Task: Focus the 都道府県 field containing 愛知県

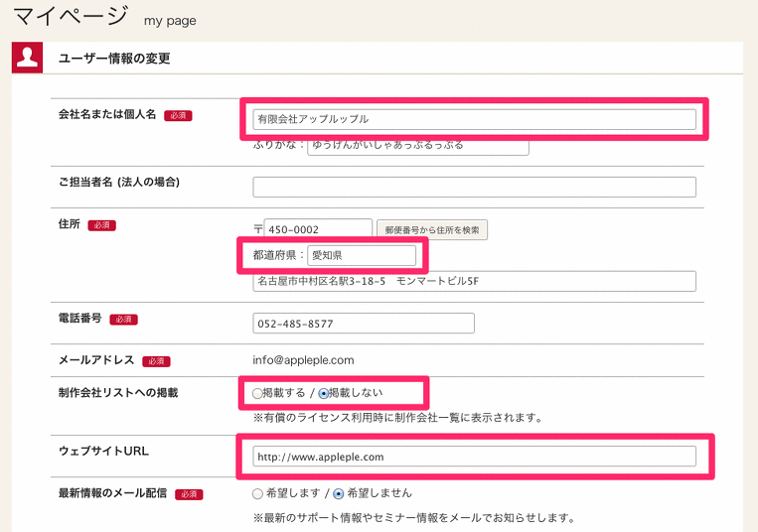Action: click(x=362, y=255)
